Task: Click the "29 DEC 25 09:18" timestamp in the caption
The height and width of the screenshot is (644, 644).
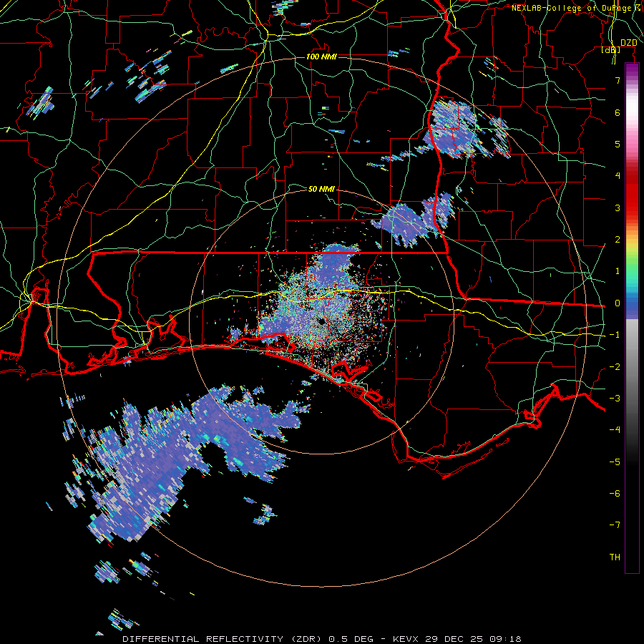Action: click(474, 639)
